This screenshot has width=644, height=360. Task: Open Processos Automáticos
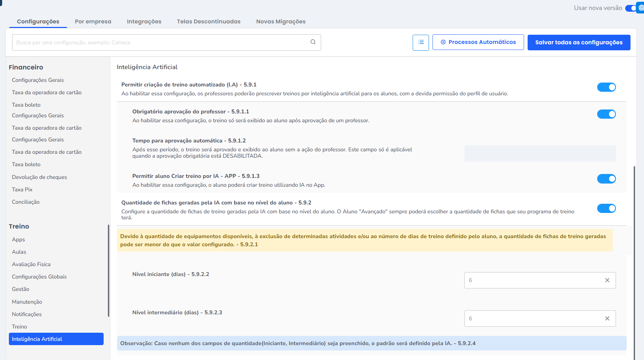pos(478,42)
